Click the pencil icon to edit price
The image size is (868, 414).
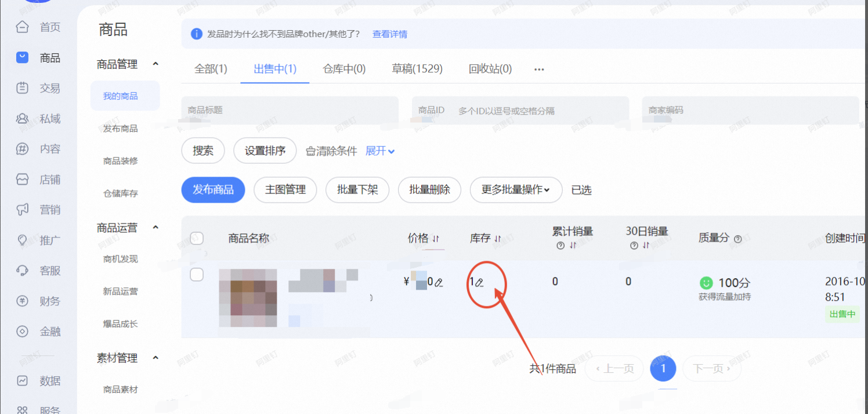click(x=439, y=283)
